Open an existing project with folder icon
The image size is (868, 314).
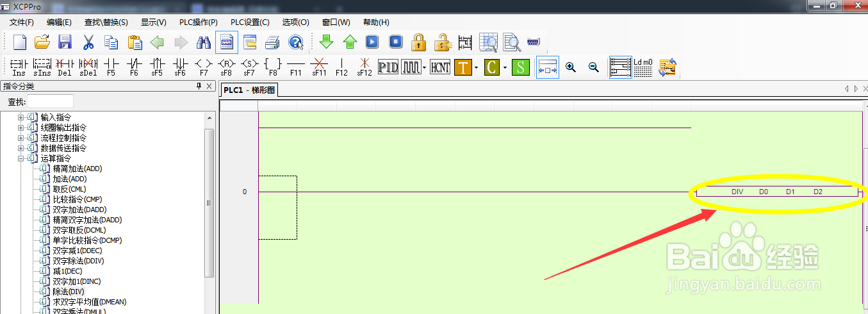[x=42, y=42]
